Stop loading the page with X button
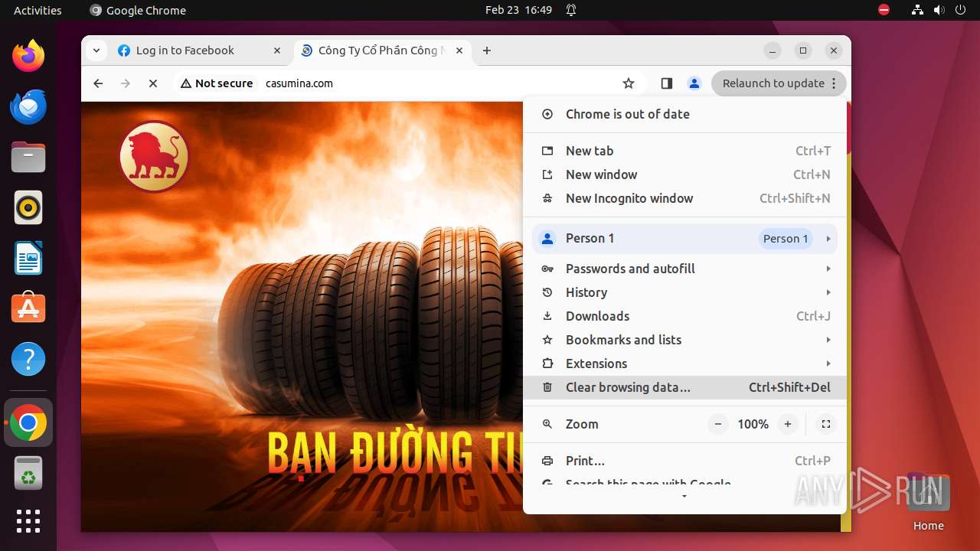Screen dimensions: 980x551 click(x=153, y=83)
